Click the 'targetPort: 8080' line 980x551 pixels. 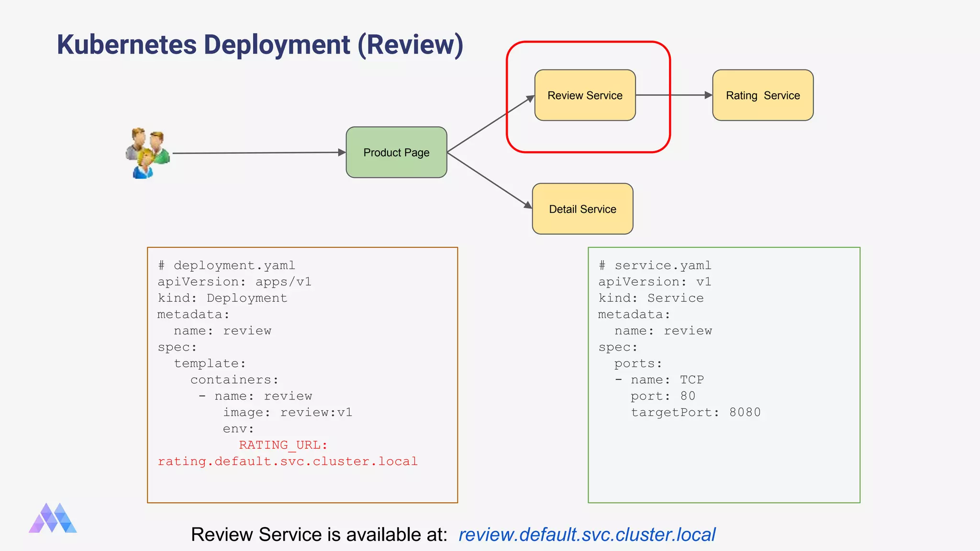click(x=695, y=412)
